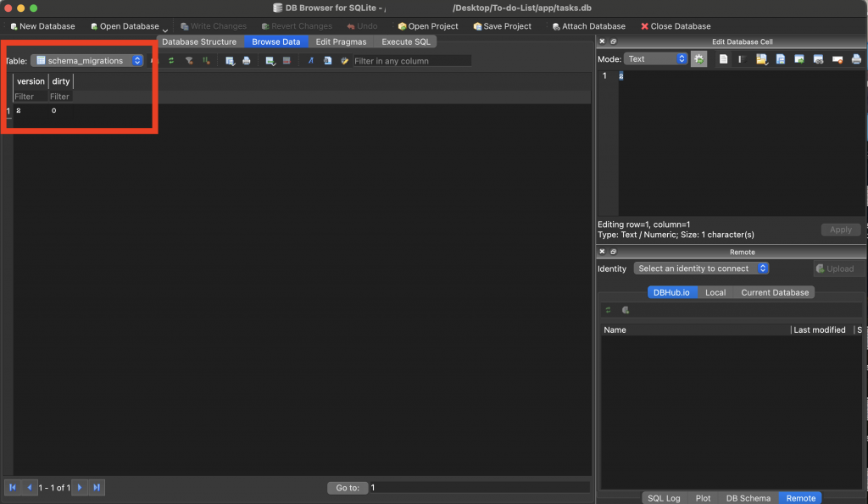This screenshot has height=504, width=868.
Task: Click the save table as icon
Action: click(230, 61)
